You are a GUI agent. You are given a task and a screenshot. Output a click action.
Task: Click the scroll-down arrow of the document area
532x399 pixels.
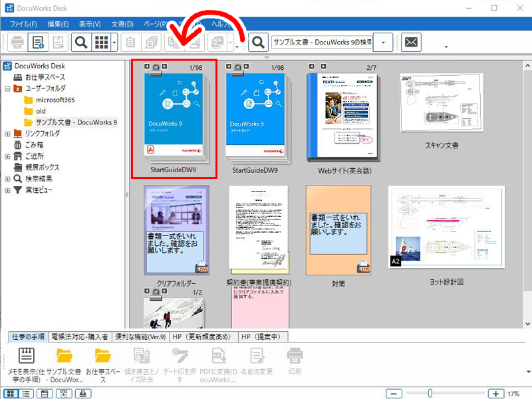coord(527,324)
